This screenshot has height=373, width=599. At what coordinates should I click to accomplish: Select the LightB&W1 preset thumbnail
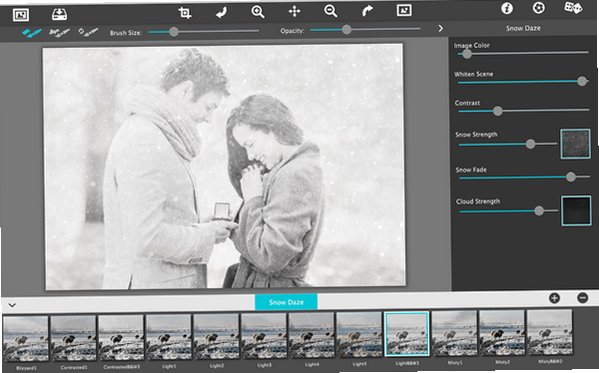[x=407, y=334]
